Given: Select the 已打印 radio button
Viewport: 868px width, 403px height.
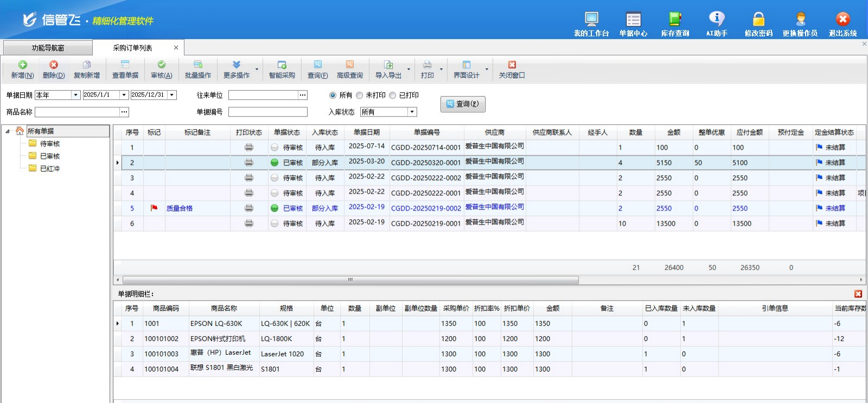Looking at the screenshot, I should coord(393,95).
